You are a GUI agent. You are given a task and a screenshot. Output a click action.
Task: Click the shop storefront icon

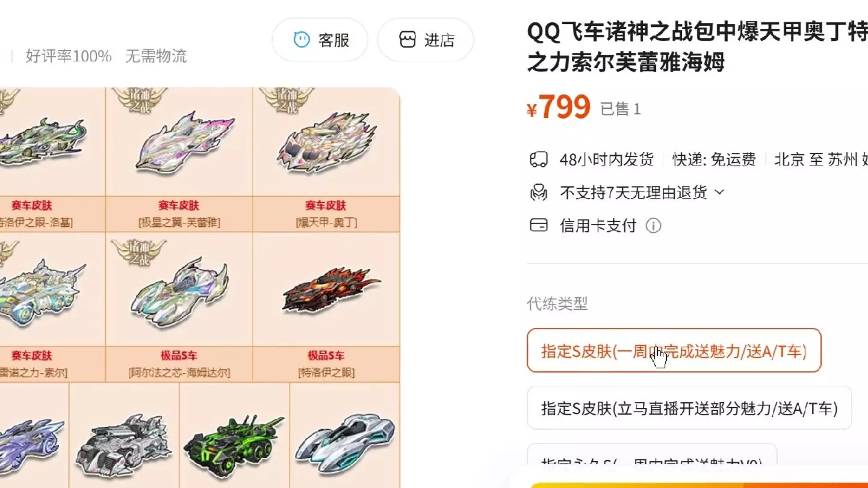408,40
